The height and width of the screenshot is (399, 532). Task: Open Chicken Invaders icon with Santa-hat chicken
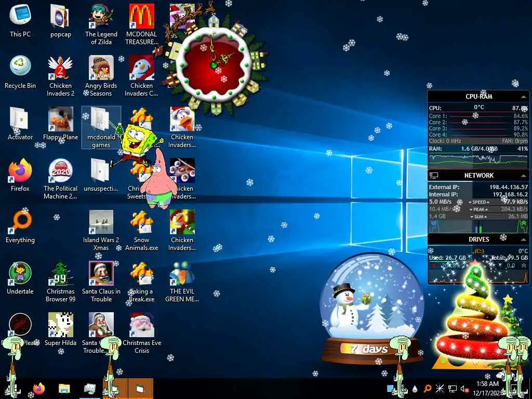(x=182, y=127)
